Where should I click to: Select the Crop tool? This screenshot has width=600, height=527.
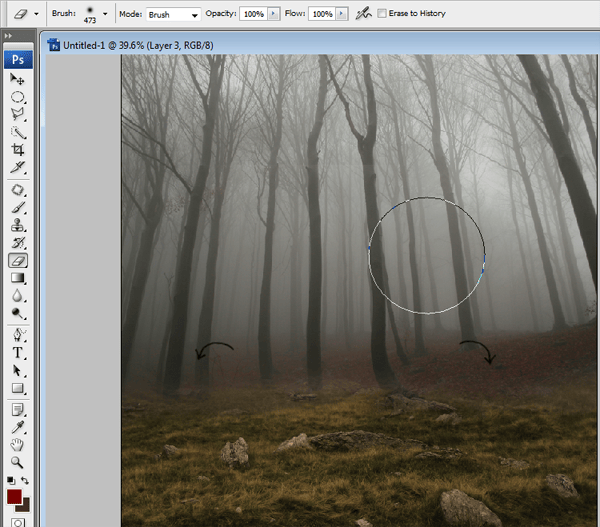[x=18, y=149]
